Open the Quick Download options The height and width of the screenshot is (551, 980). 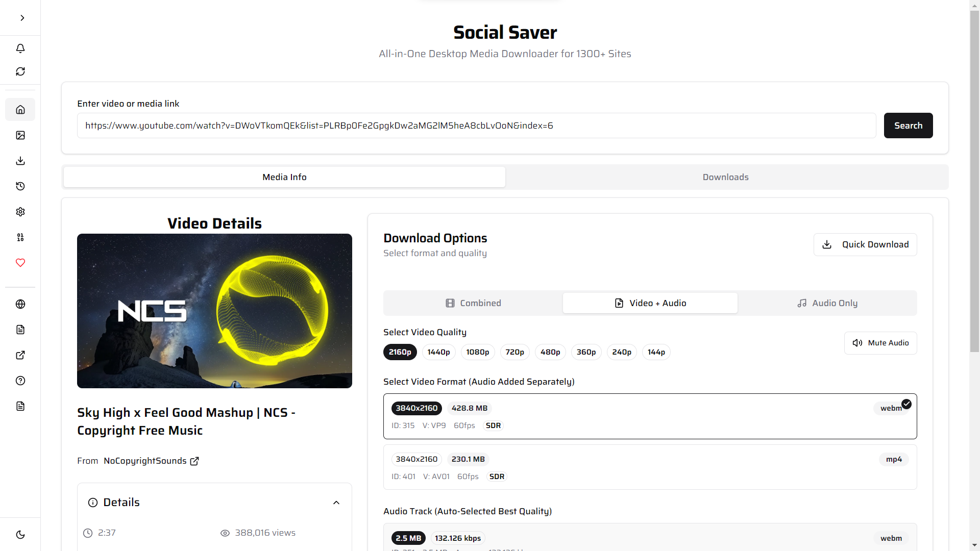point(865,244)
